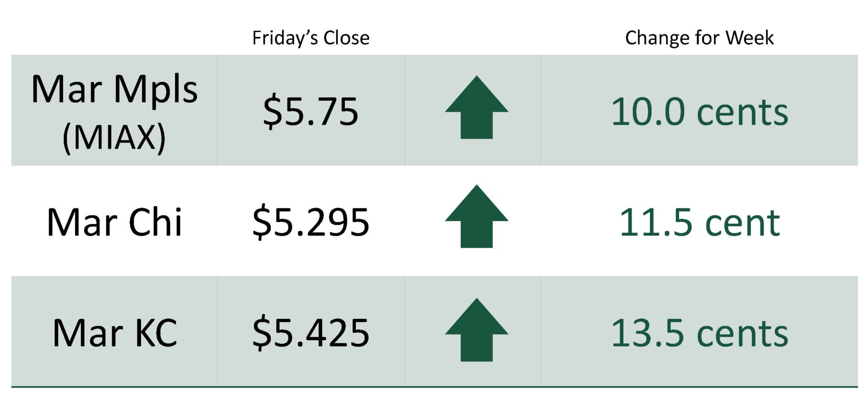Click the 10.0 cents weekly change
The width and height of the screenshot is (868, 403).
pos(699,112)
